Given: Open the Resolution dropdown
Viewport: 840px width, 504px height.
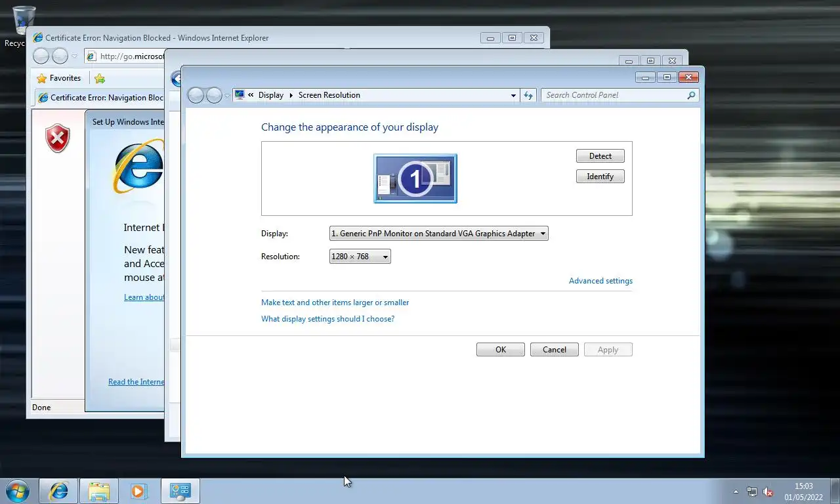Looking at the screenshot, I should (360, 257).
